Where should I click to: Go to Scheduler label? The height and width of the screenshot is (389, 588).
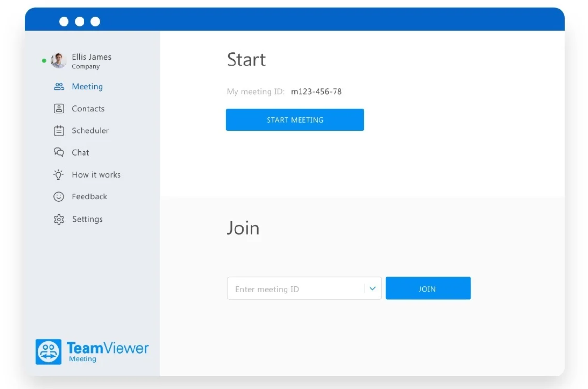click(x=90, y=130)
